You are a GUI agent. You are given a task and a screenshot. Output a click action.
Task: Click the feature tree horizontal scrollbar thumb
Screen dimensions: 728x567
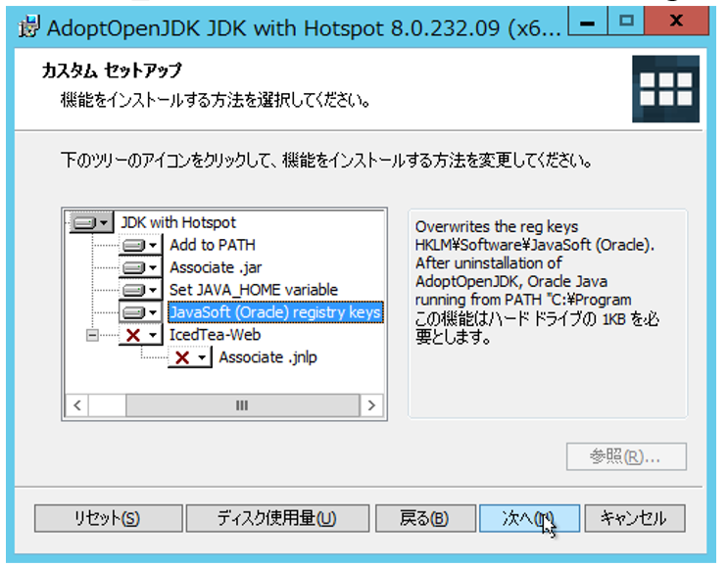point(242,405)
